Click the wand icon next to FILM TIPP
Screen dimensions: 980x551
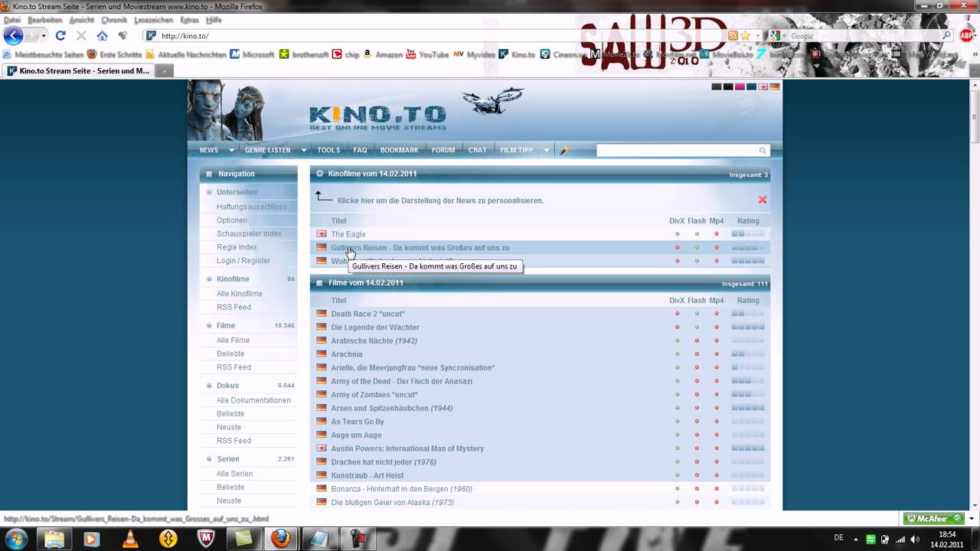click(x=564, y=150)
